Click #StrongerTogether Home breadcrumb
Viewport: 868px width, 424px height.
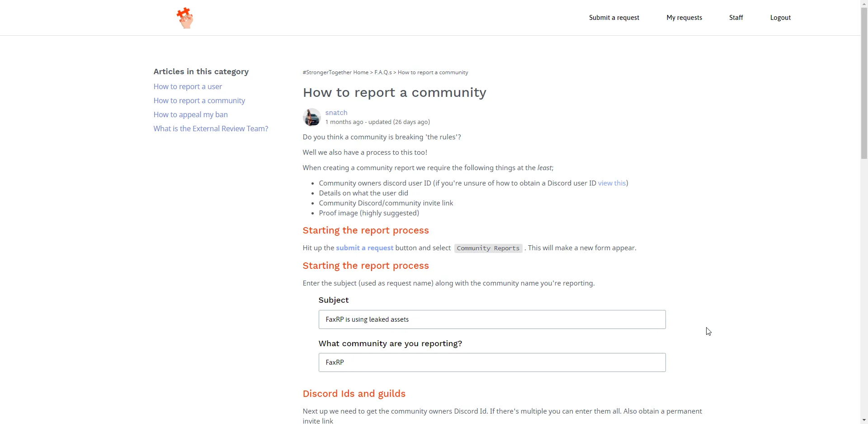click(335, 72)
